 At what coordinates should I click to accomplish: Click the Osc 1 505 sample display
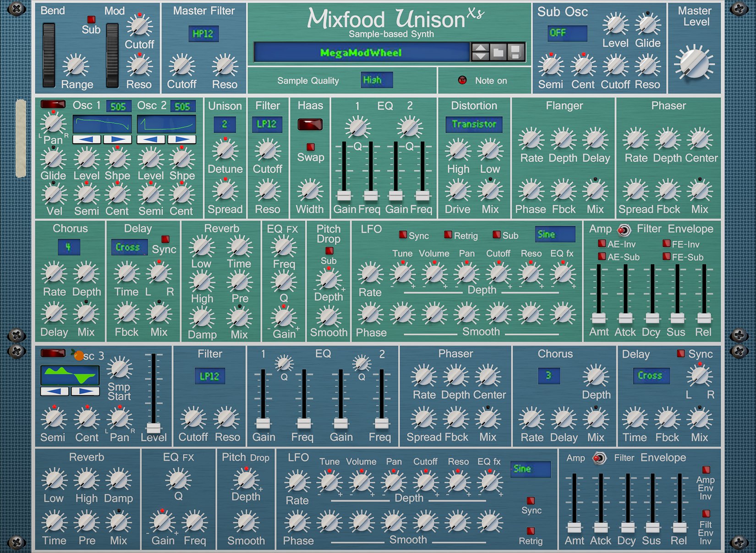[x=118, y=106]
